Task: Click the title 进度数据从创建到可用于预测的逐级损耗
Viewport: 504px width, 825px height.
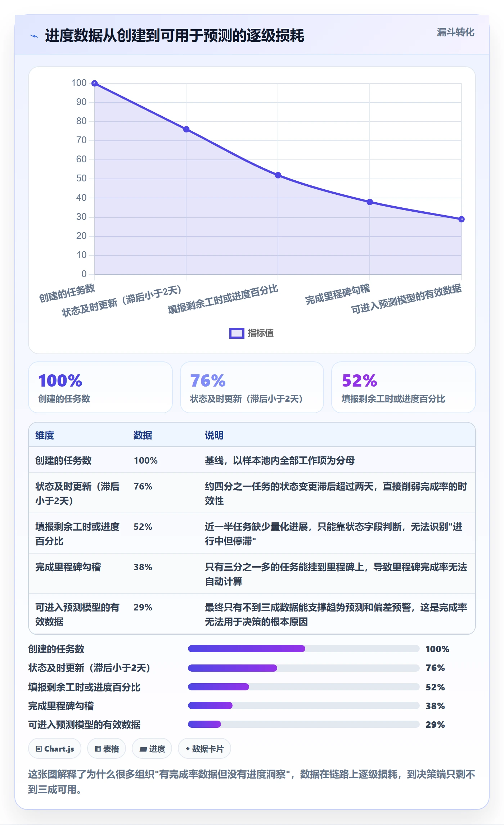Action: (x=175, y=36)
